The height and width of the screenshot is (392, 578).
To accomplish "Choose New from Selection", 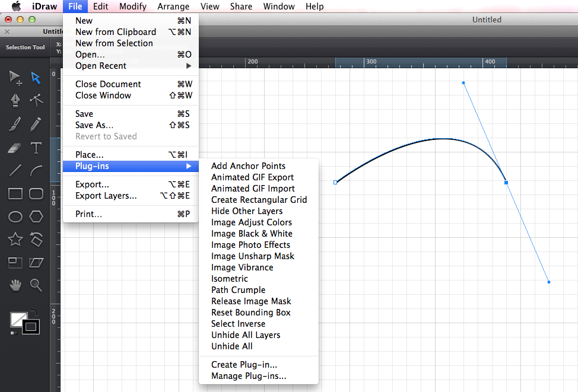I will tap(131, 43).
